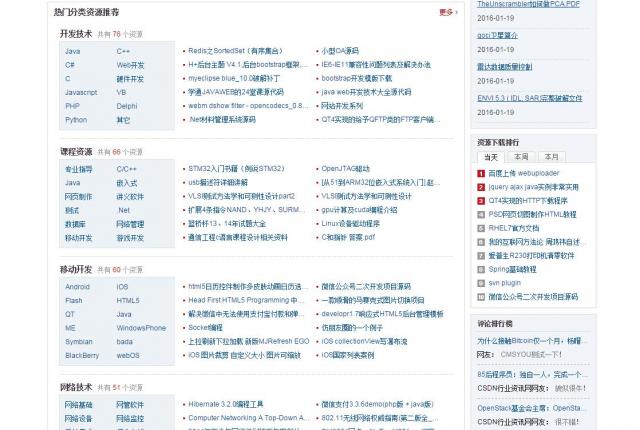Screen dimensions: 640x430
Task: Open the Socket编程 resource link
Action: tap(205, 328)
